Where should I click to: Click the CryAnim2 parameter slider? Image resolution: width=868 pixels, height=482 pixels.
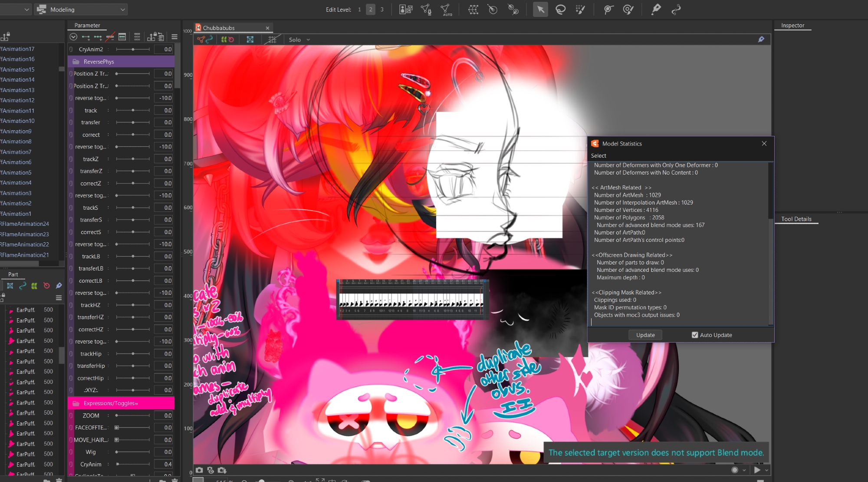pyautogui.click(x=133, y=50)
